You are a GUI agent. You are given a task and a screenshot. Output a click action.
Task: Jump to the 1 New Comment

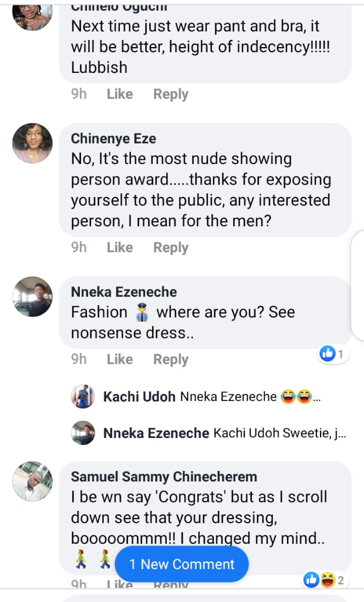click(x=182, y=564)
